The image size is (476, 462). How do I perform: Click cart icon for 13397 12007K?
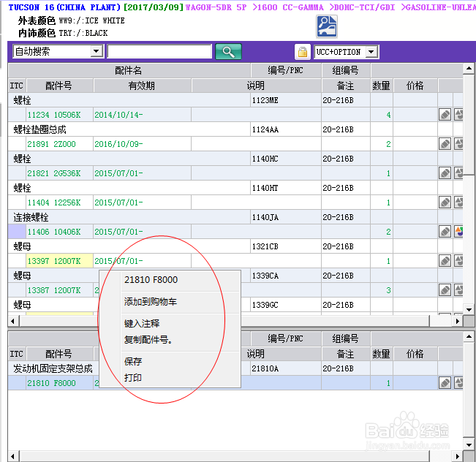pos(458,261)
